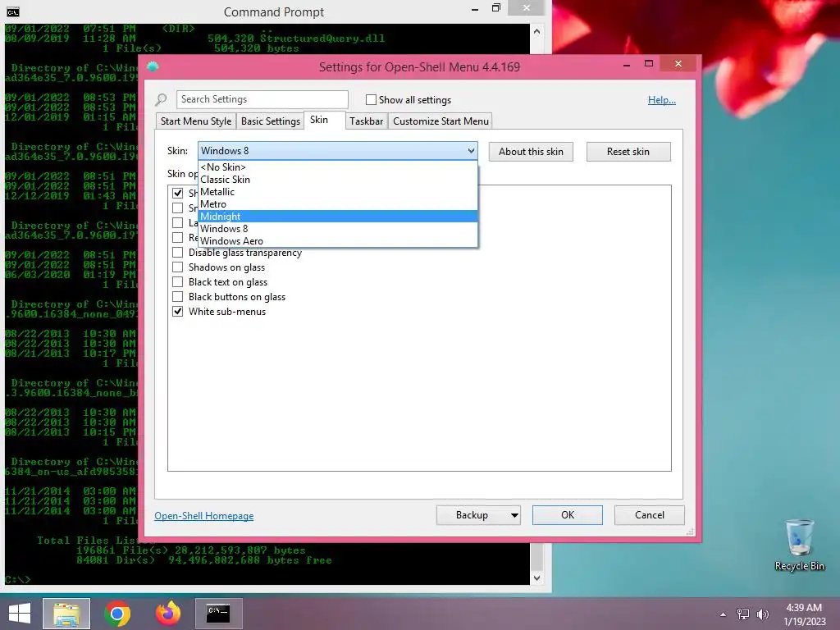Click the Open-Shell seashell title icon
The image size is (840, 630).
point(153,66)
